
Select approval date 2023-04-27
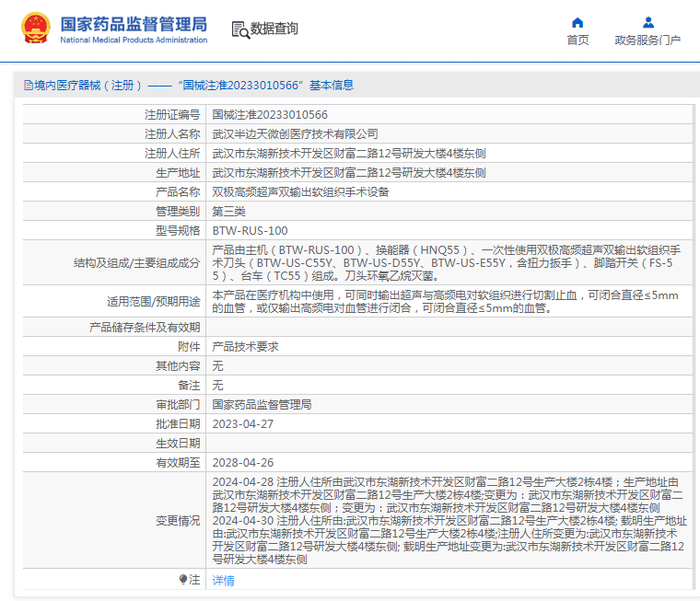pos(243,424)
